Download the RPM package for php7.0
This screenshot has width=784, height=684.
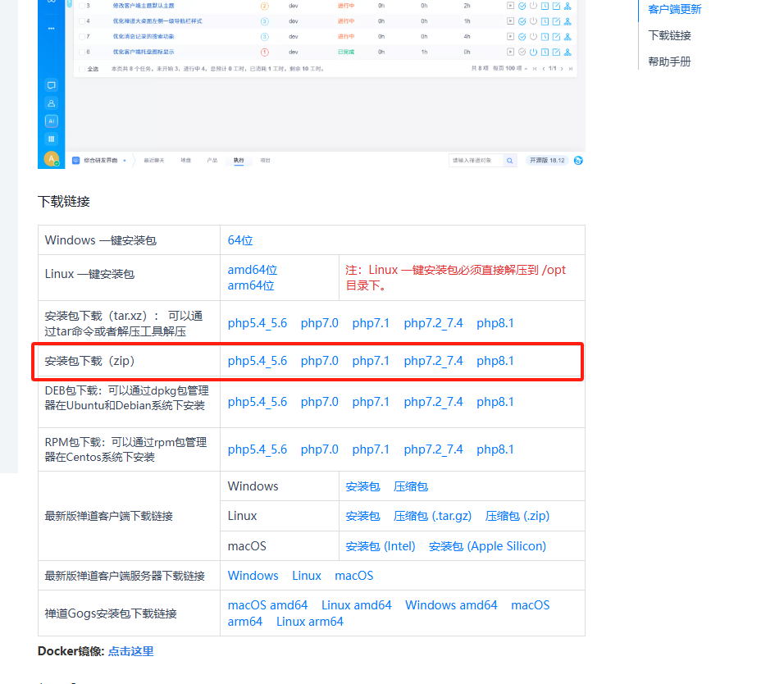320,449
